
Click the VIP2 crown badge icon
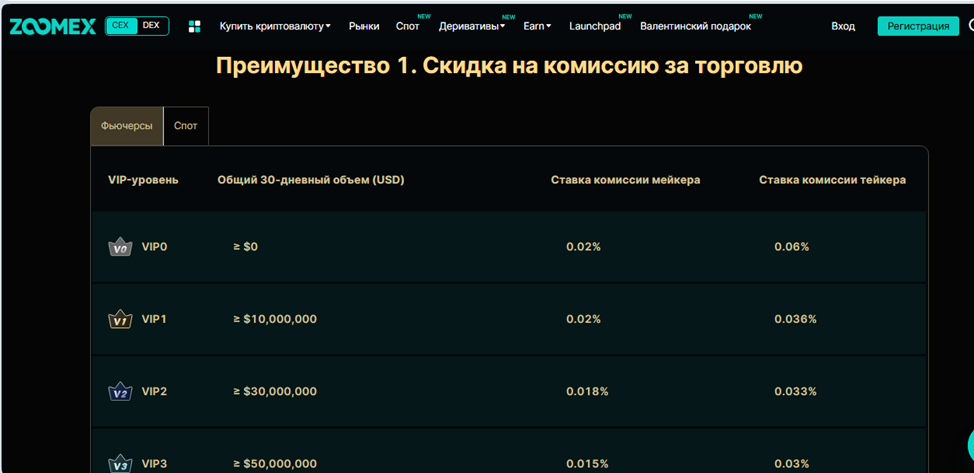point(121,392)
